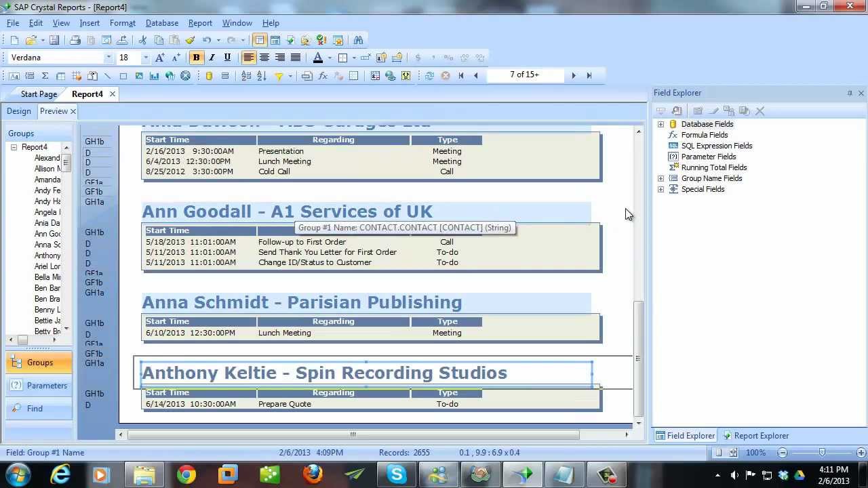Toggle Justify alignment
The width and height of the screenshot is (868, 488).
(x=296, y=58)
